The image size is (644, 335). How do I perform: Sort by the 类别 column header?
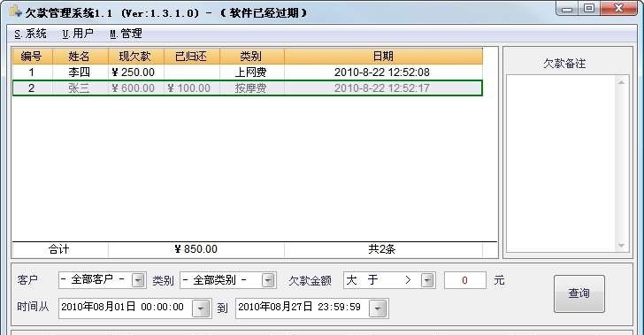coord(252,57)
